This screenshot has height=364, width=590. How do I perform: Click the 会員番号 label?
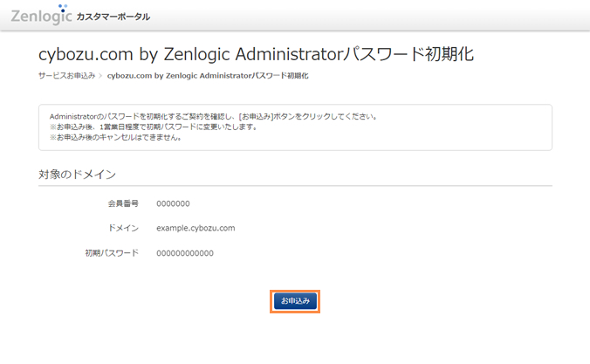click(x=122, y=203)
